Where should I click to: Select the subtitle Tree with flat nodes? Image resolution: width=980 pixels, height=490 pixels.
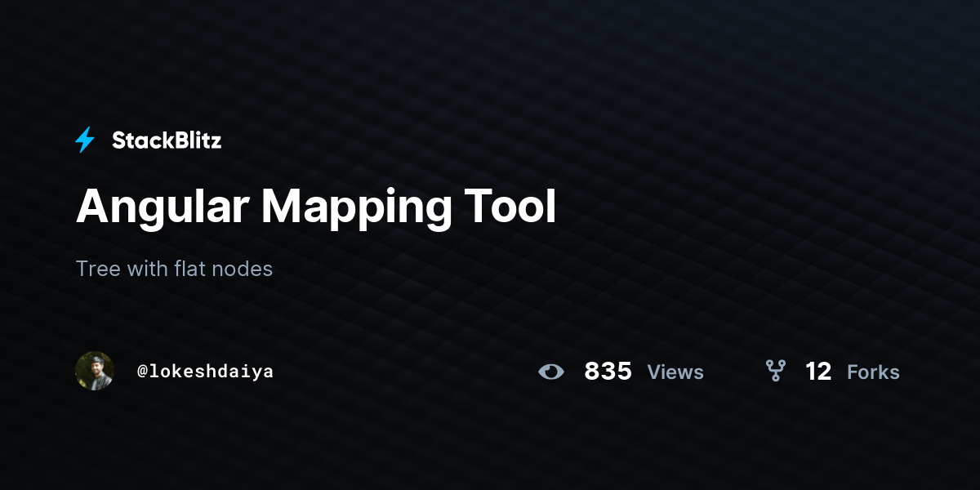pyautogui.click(x=174, y=269)
